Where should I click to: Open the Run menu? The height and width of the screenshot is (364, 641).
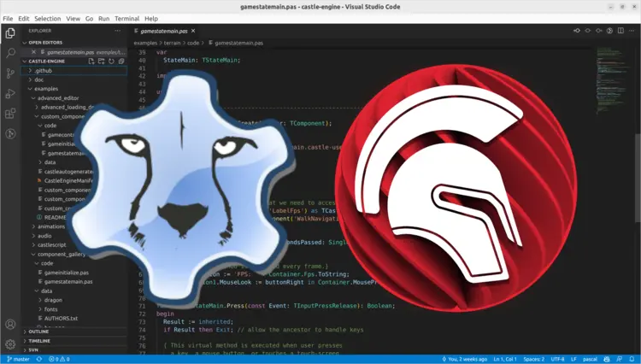pyautogui.click(x=103, y=19)
